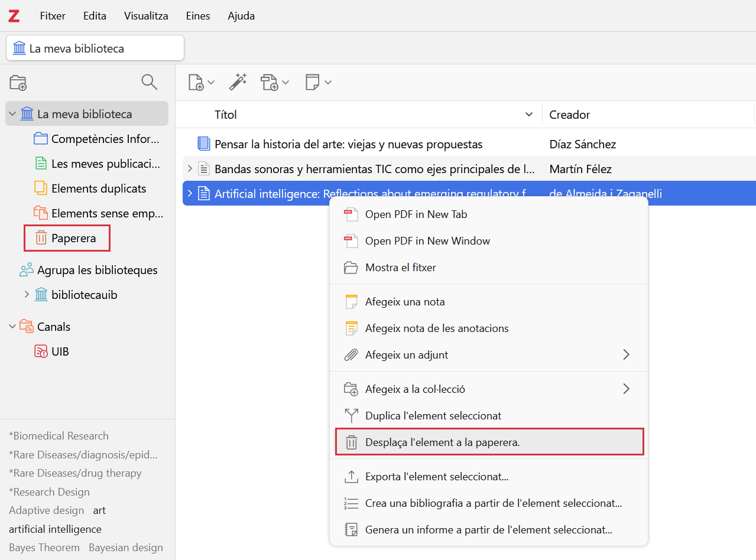Expand the bibliotecauib group library
756x560 pixels.
27,294
